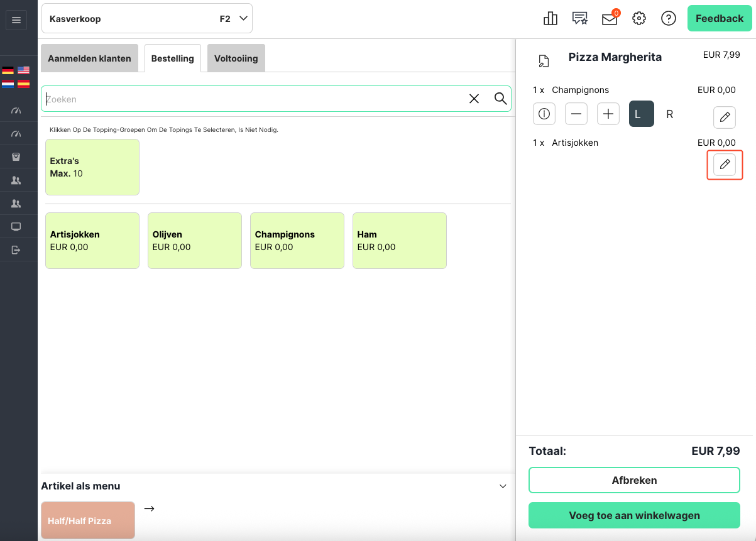Viewport: 756px width, 541px height.
Task: Add the Ham topping tile
Action: [400, 241]
